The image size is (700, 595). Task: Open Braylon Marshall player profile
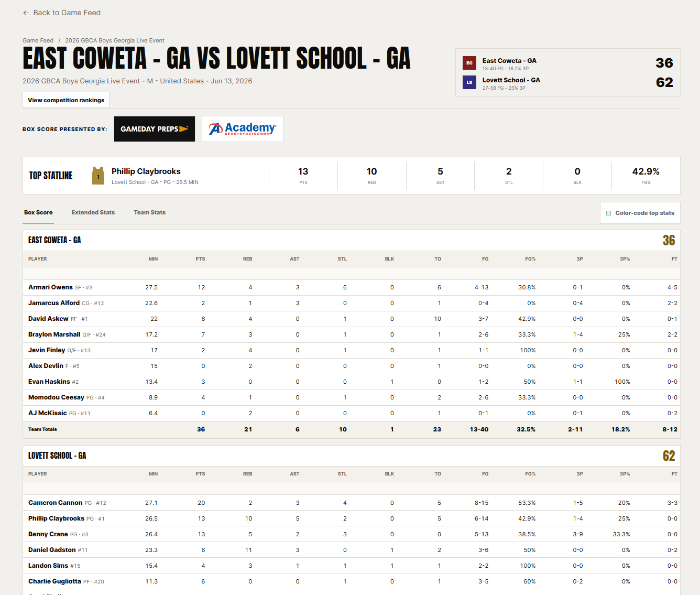[x=54, y=334]
